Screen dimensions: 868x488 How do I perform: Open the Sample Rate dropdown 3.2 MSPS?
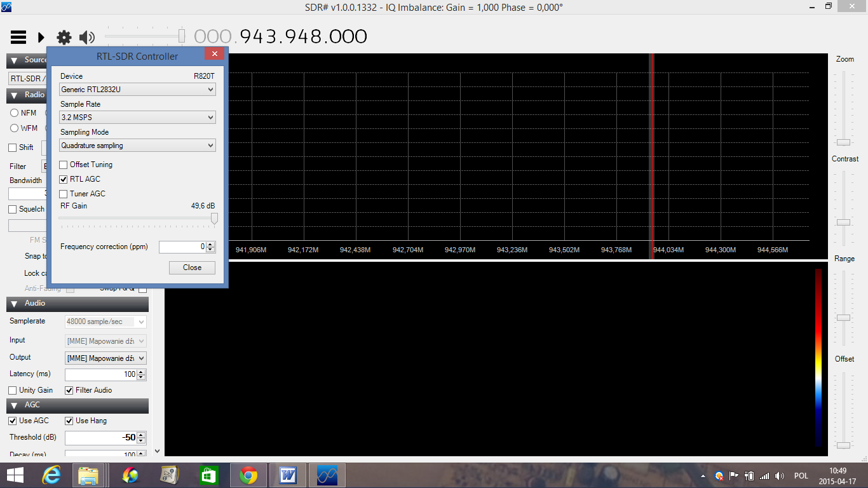[x=138, y=118]
